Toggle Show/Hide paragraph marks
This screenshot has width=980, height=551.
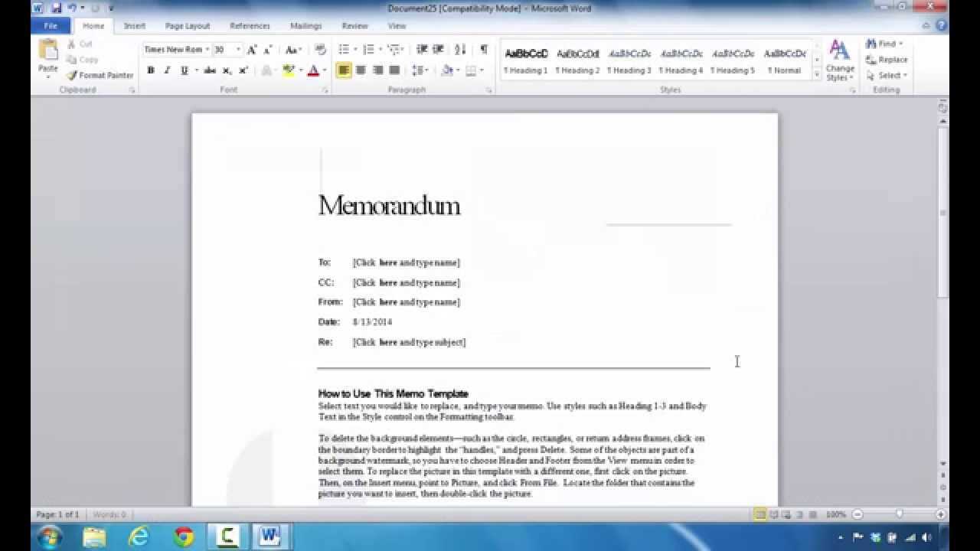pos(484,50)
